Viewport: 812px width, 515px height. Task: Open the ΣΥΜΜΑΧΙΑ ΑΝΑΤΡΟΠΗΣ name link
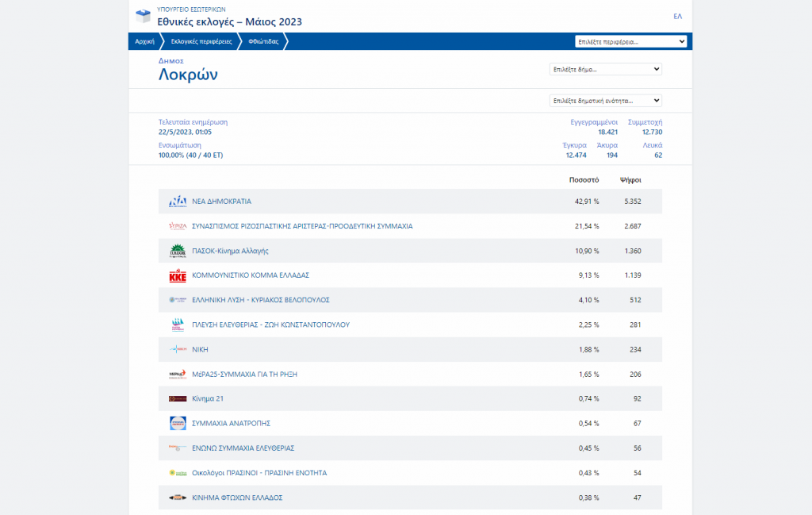click(231, 423)
